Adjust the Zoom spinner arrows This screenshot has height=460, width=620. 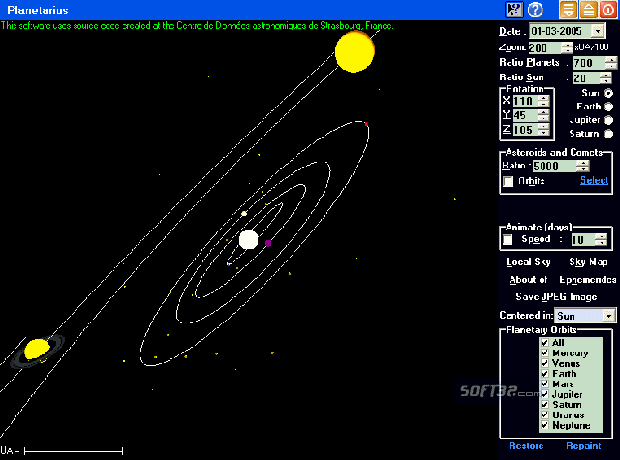567,48
